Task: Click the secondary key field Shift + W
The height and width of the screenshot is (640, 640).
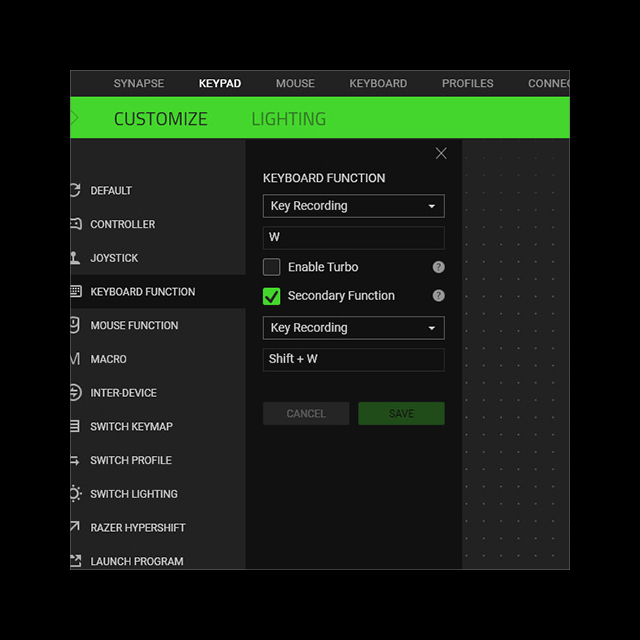Action: coord(353,359)
